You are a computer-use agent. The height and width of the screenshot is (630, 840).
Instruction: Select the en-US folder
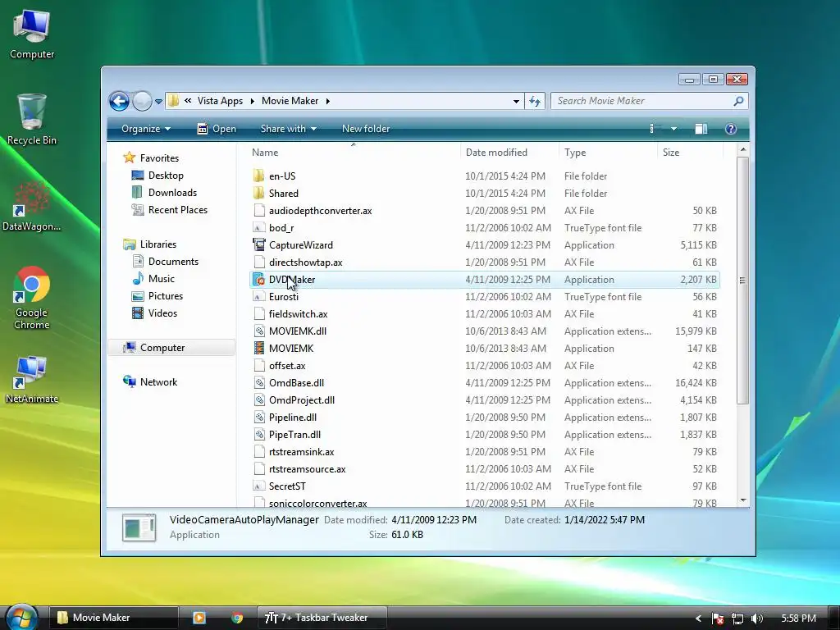click(484, 176)
